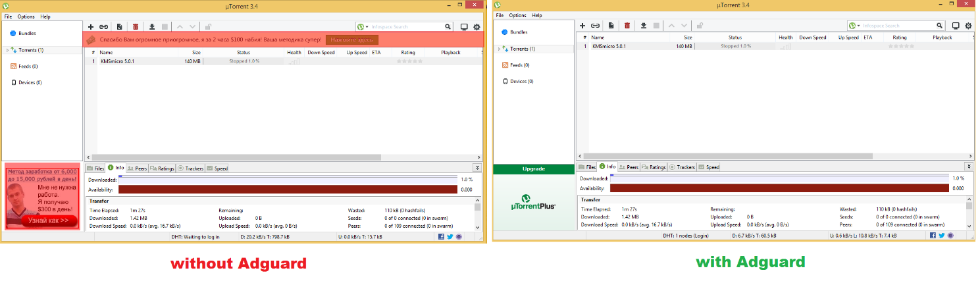This screenshot has width=980, height=285.
Task: Expand Torrents (1) tree arrow in right window
Action: 499,49
